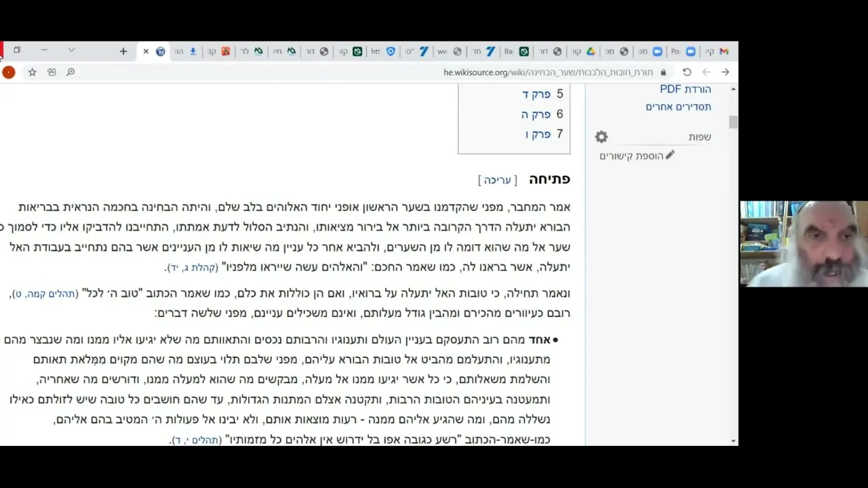
Task: Click the speaker webcam thumbnail
Action: coord(804,244)
